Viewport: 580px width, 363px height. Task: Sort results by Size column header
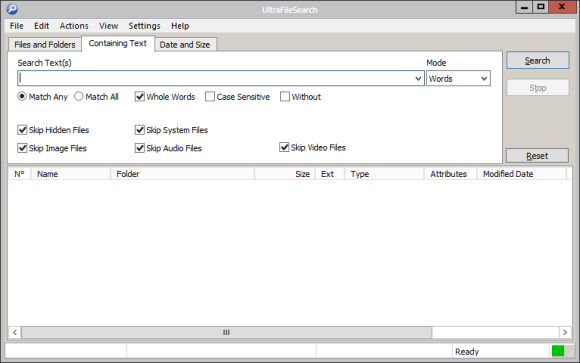pyautogui.click(x=284, y=174)
